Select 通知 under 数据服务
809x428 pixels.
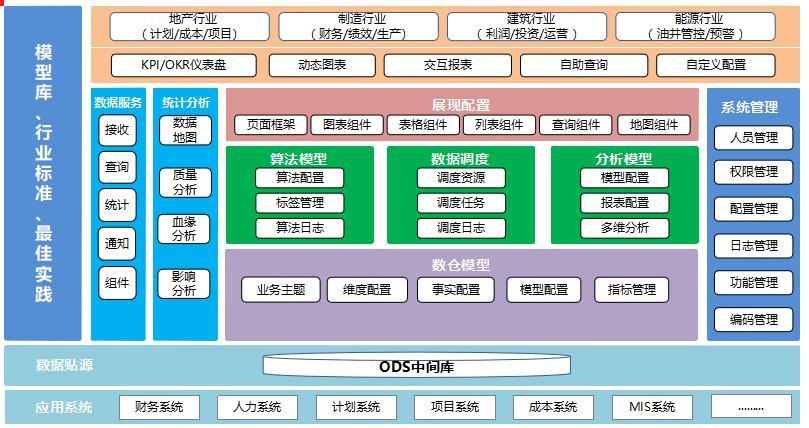click(x=117, y=243)
